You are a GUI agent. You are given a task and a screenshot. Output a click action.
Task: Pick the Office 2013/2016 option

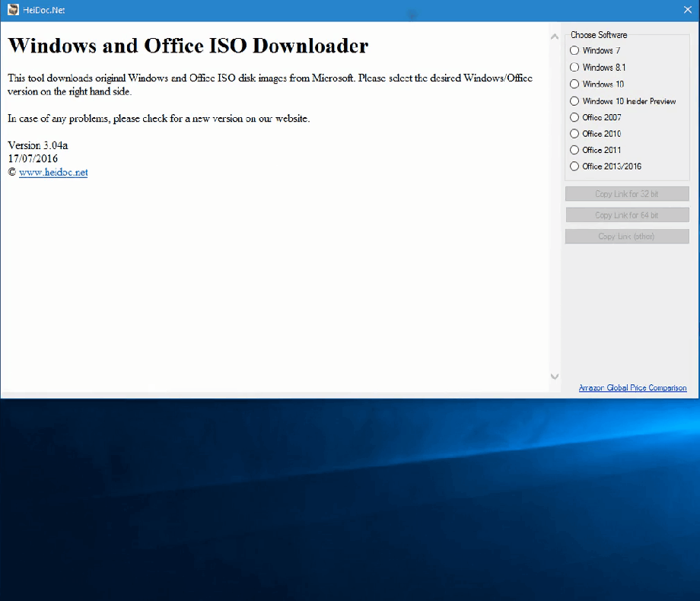(575, 167)
